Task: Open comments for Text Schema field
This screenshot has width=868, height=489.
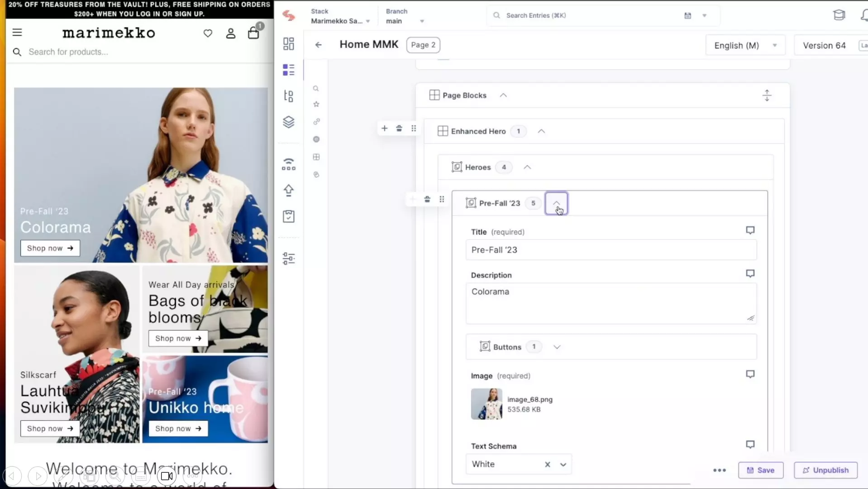Action: (750, 445)
